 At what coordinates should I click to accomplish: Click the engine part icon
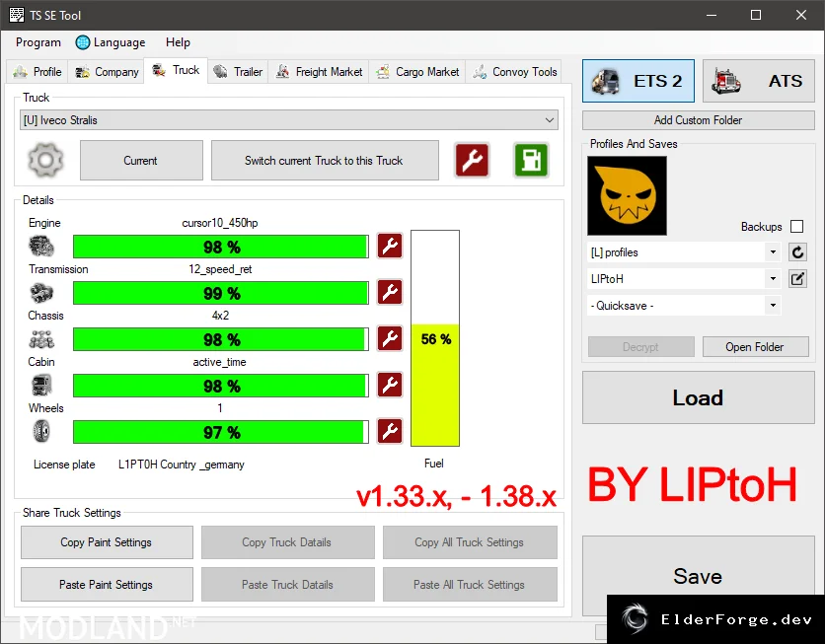(41, 246)
